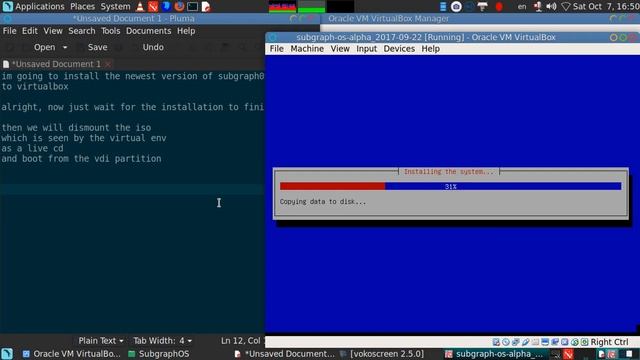Image resolution: width=640 pixels, height=360 pixels.
Task: Open the keyboard layout 'en' indicator
Action: coord(522,7)
